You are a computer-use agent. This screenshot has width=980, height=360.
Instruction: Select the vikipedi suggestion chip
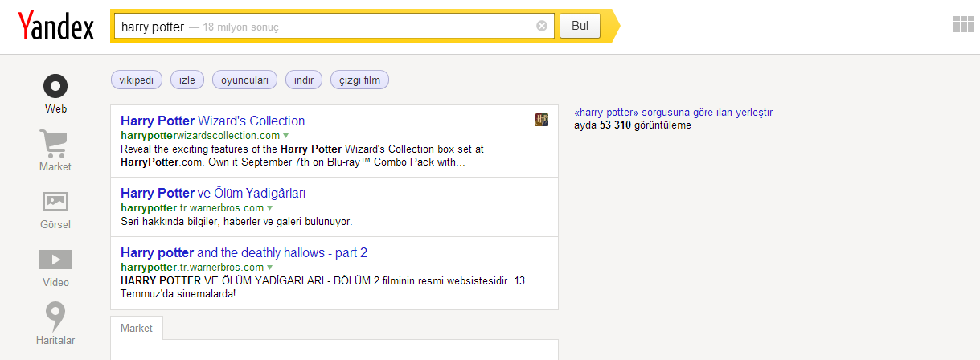coord(137,80)
